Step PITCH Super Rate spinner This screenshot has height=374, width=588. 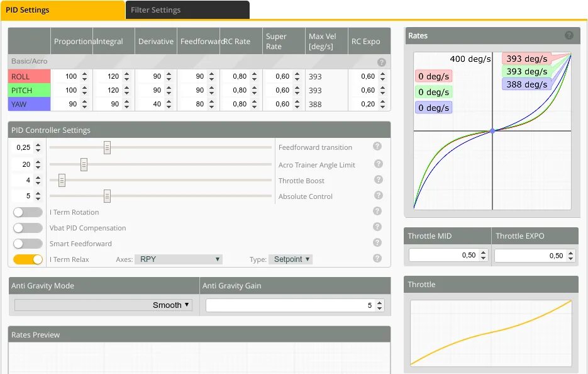[x=297, y=90]
